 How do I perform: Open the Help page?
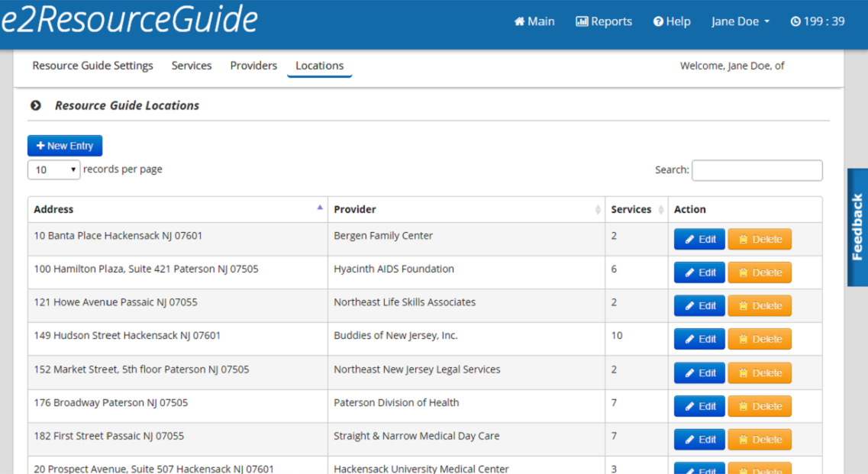click(x=672, y=21)
